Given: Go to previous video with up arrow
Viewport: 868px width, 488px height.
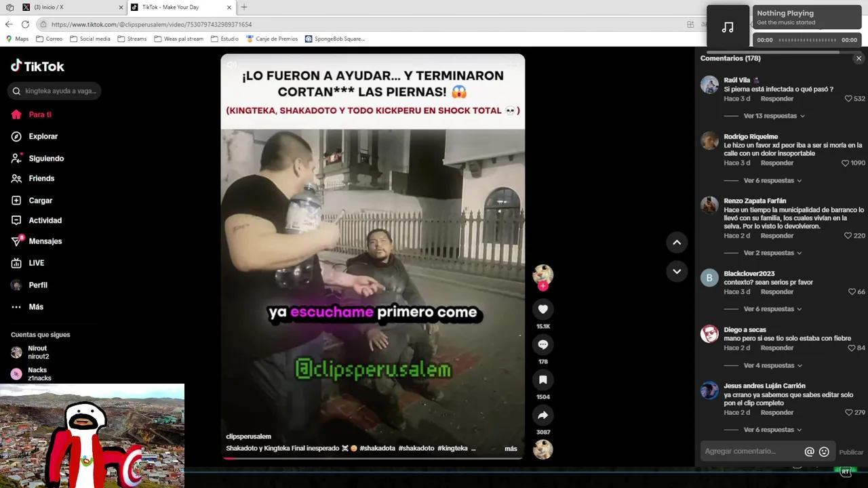Looking at the screenshot, I should coord(676,243).
